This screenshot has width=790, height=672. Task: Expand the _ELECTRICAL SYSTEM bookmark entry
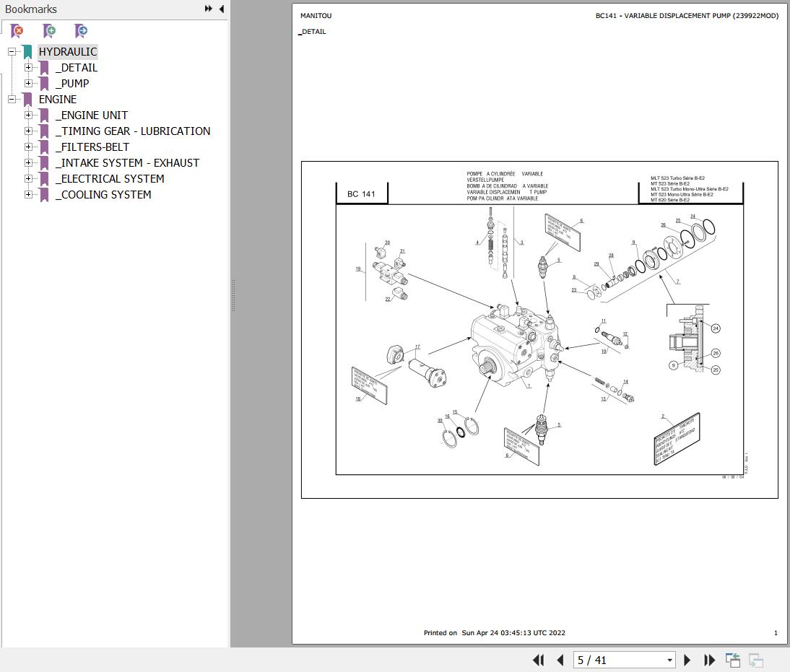point(27,178)
